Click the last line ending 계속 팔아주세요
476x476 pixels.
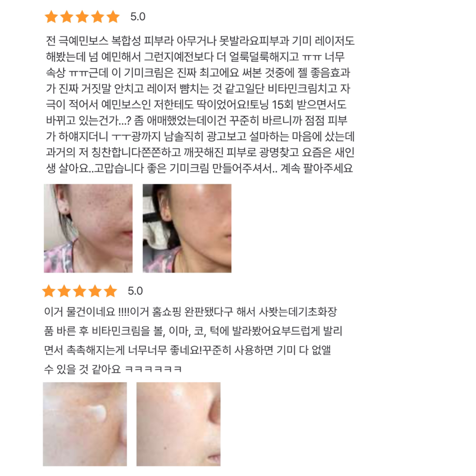pos(199,168)
